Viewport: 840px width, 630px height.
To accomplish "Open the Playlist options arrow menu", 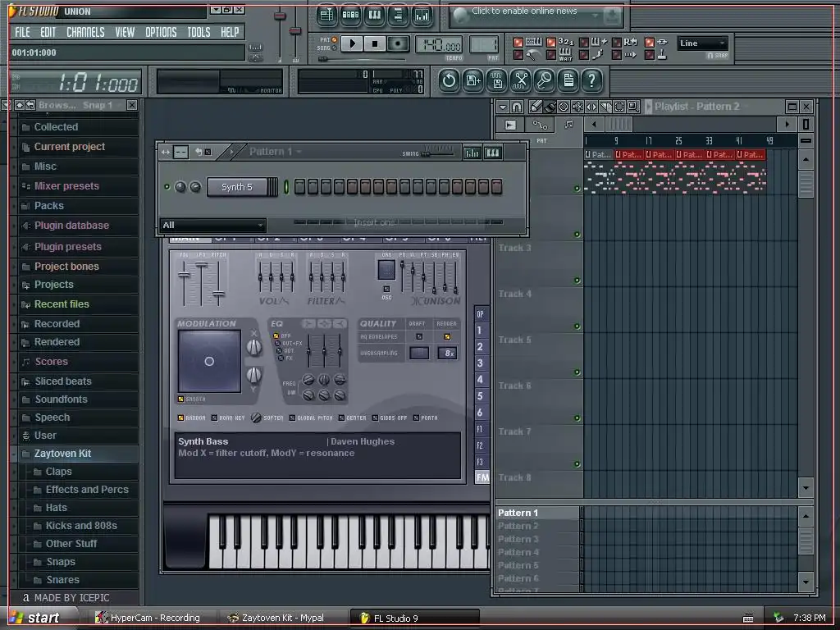I will coord(503,107).
